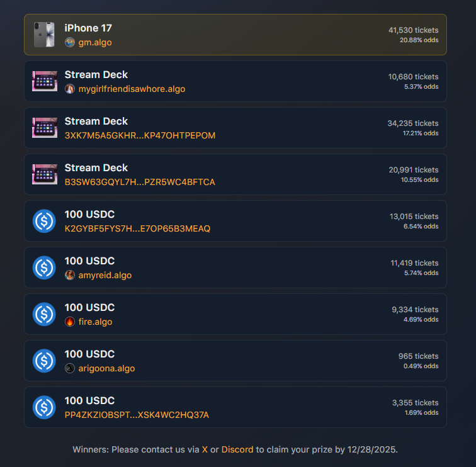This screenshot has width=476, height=467.
Task: Open the mygirlfriendisawhore.algo address link
Action: [132, 89]
